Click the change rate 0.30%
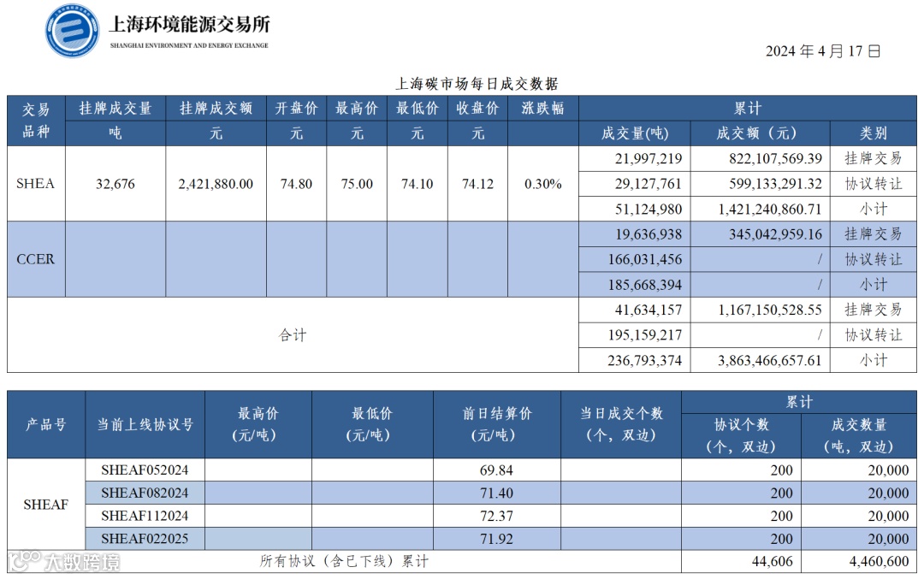This screenshot has height=579, width=924. (543, 184)
